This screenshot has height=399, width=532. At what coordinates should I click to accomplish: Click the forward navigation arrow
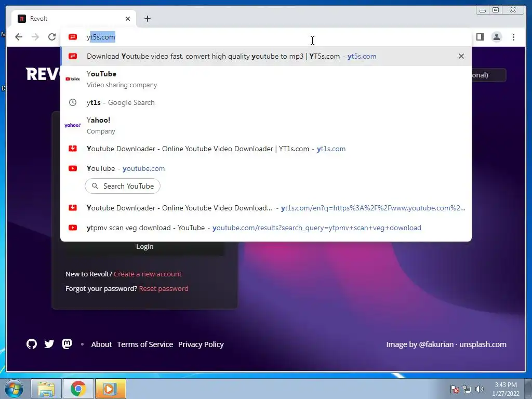(35, 37)
